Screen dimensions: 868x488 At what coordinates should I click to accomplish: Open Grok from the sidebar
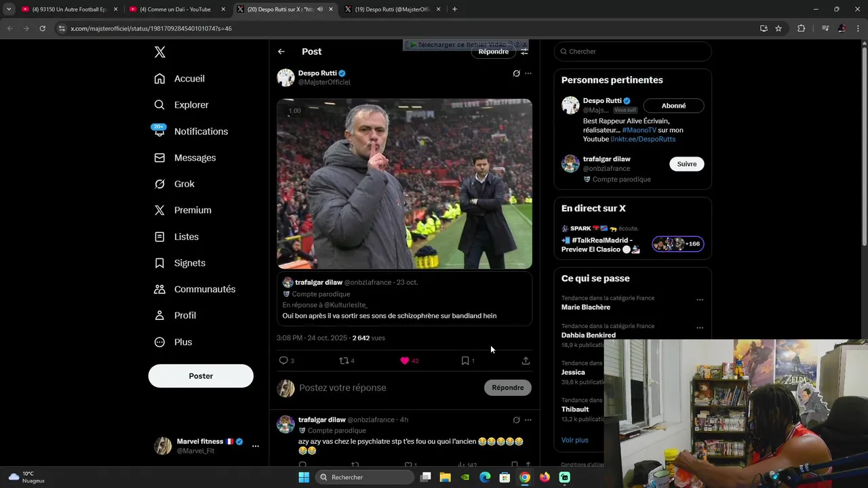pyautogui.click(x=174, y=184)
